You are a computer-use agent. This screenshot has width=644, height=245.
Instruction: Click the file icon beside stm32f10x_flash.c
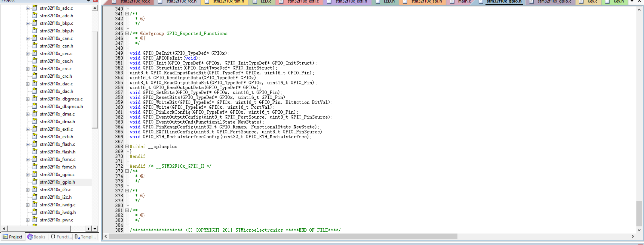pos(35,144)
